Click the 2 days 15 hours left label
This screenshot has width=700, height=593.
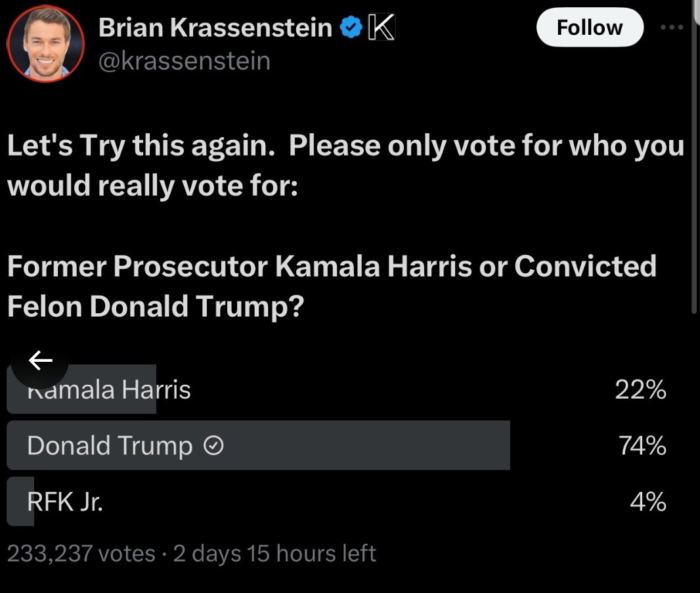(274, 554)
